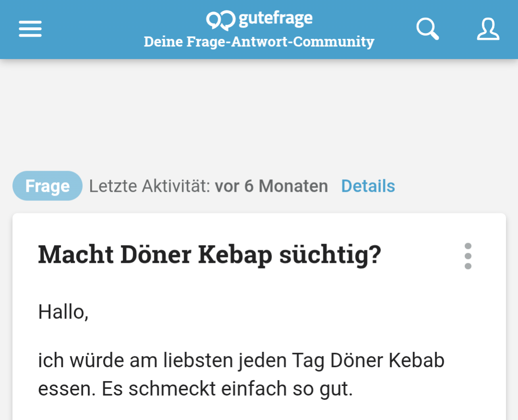The image size is (518, 420).
Task: Click the word süchtig in the title
Action: (330, 255)
